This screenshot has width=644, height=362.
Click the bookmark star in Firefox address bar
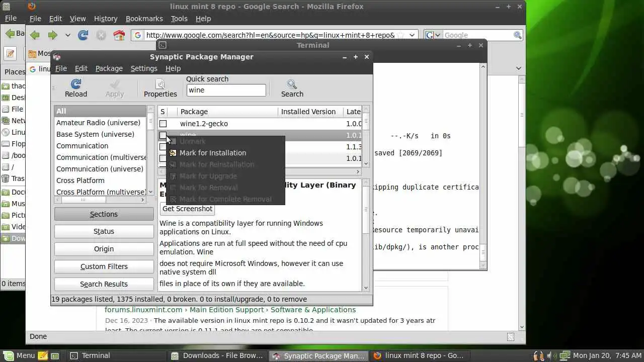[400, 35]
